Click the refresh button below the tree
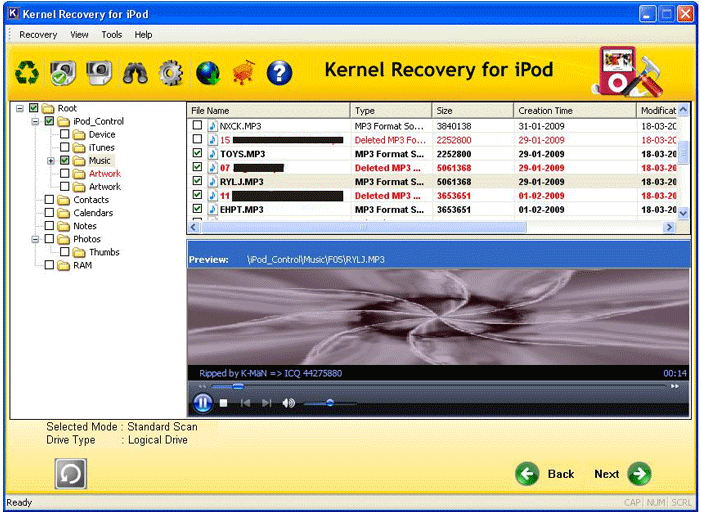701x514 pixels. pyautogui.click(x=71, y=473)
